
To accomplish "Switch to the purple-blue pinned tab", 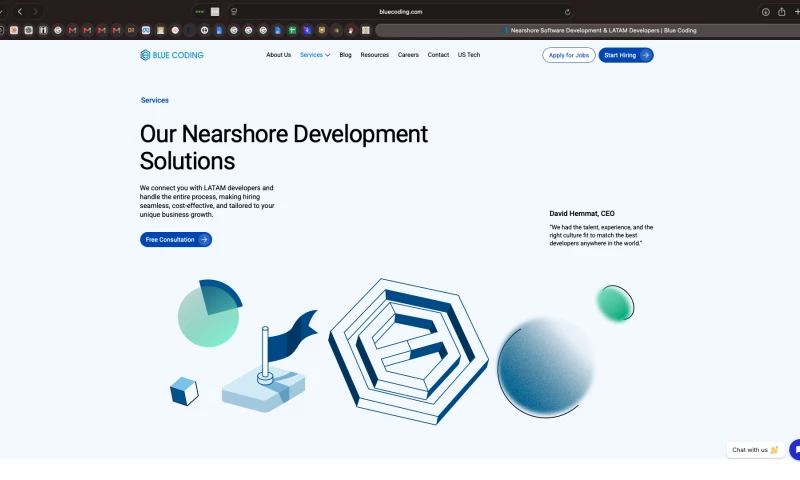I will pos(307,30).
